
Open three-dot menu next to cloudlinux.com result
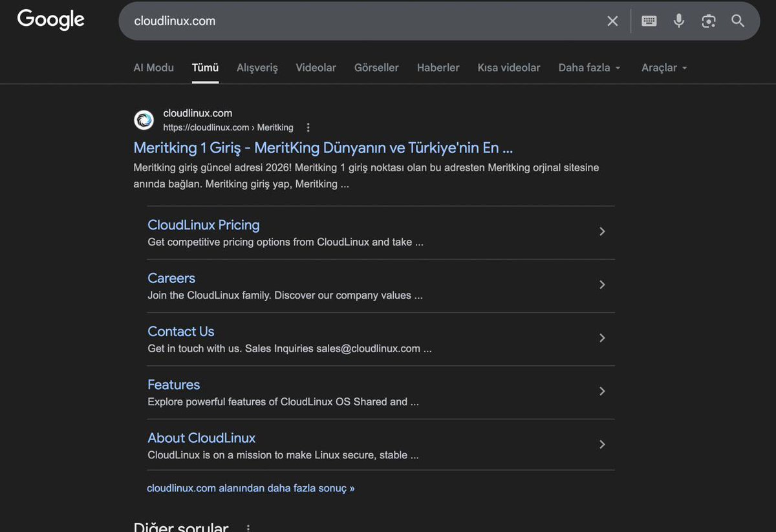click(x=308, y=127)
